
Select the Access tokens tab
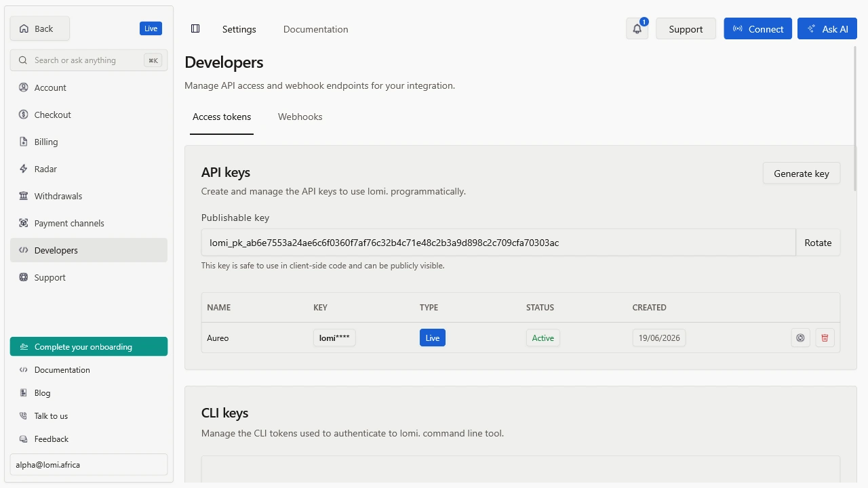click(222, 117)
